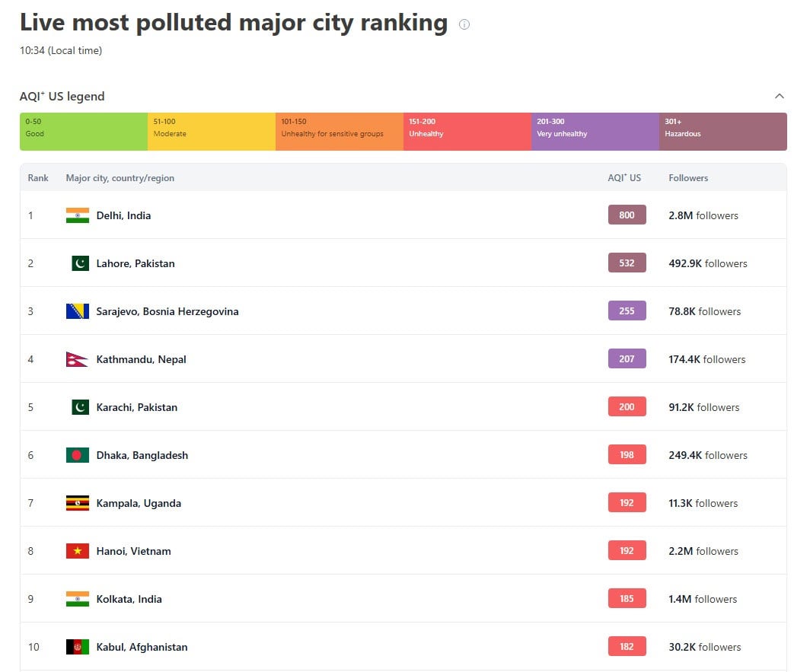Click the info icon beside ranking title
The image size is (810, 672).
click(x=464, y=24)
